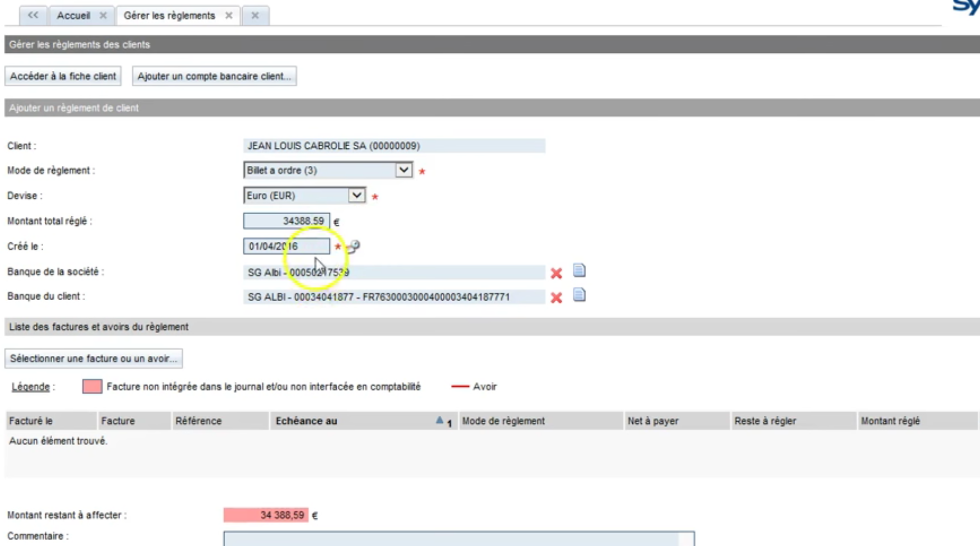Switch to the Accueil tab
980x546 pixels.
click(73, 16)
